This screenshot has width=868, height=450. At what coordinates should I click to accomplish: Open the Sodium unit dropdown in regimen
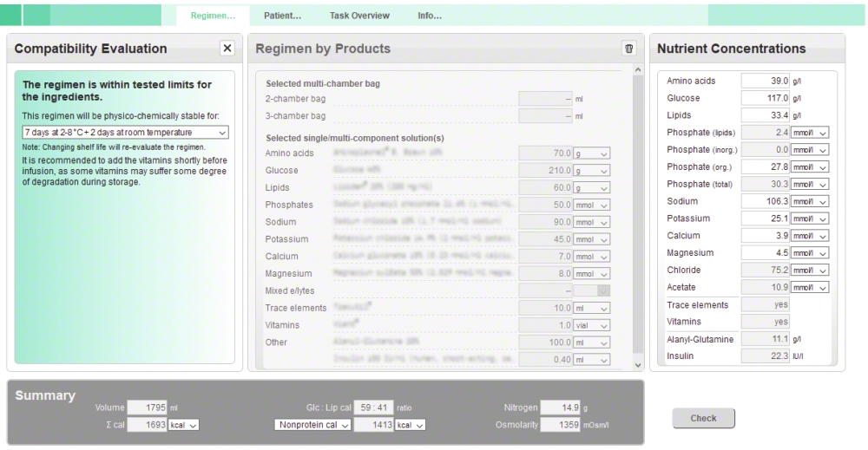click(592, 222)
